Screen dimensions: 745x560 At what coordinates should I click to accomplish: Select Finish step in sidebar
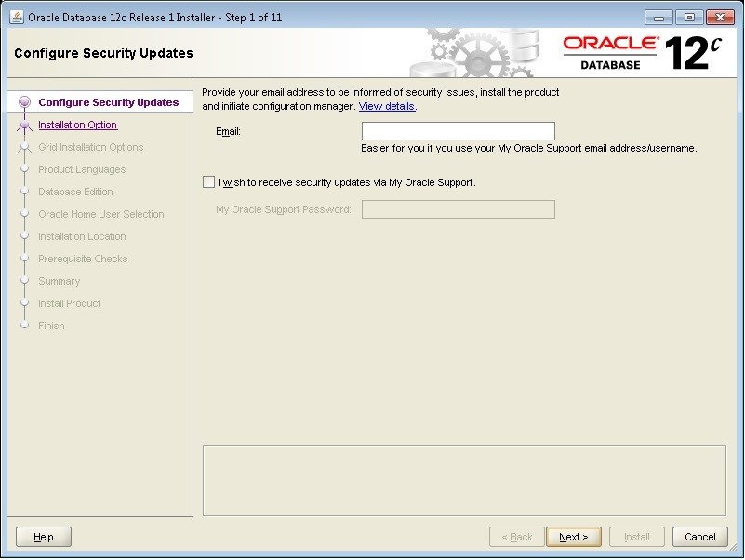tap(51, 326)
